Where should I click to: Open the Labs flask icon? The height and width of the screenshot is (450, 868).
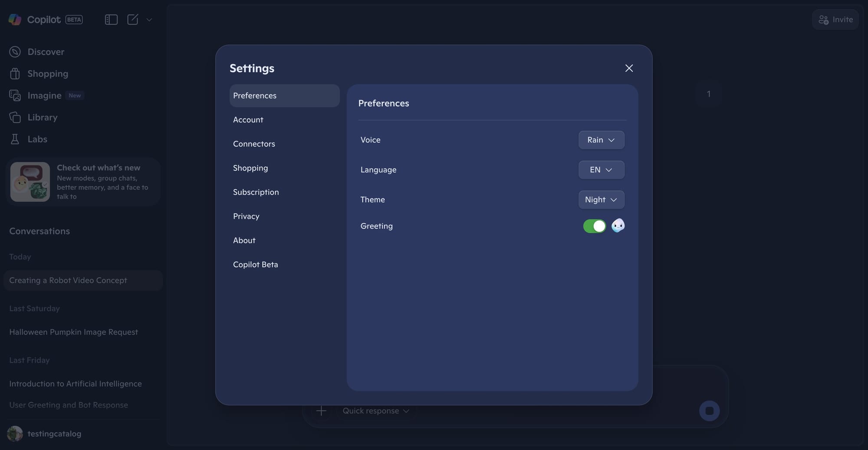click(15, 139)
